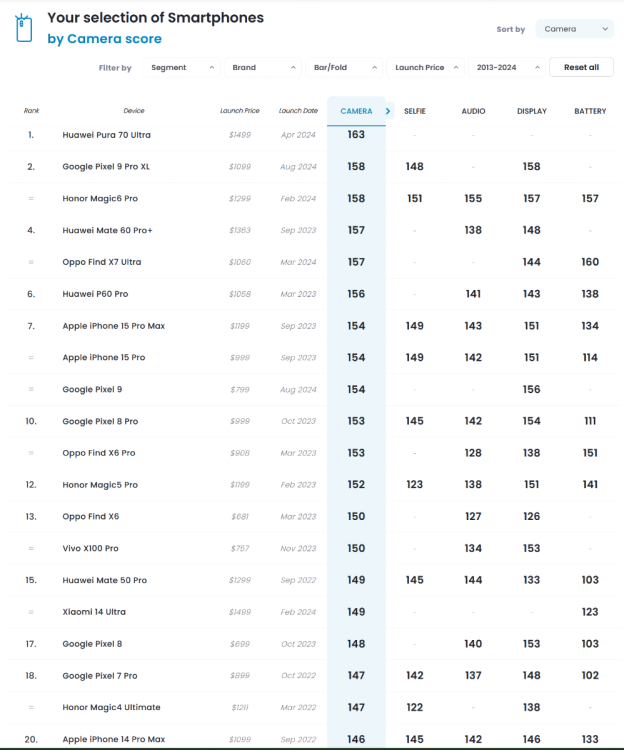Expand the Segment filter
The image size is (624, 750).
tap(180, 68)
